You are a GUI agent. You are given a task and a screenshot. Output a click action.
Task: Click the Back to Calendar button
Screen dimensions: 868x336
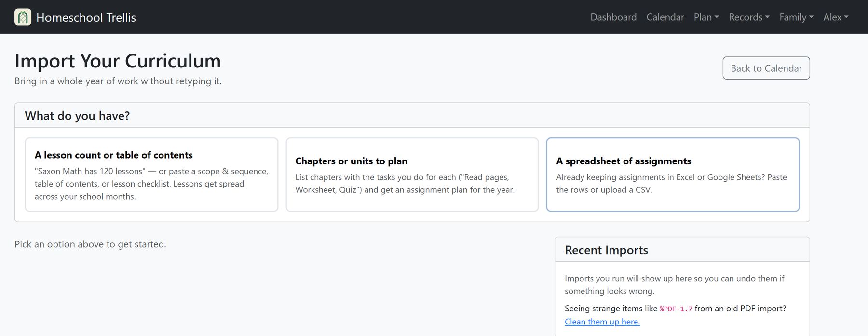tap(766, 68)
